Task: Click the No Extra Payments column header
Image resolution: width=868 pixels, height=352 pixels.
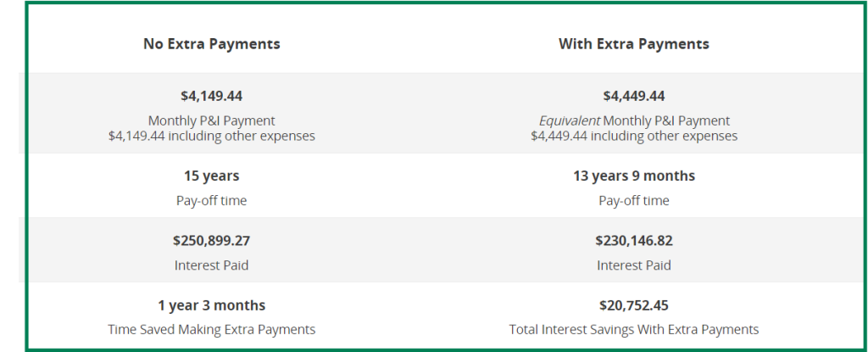Action: [211, 43]
